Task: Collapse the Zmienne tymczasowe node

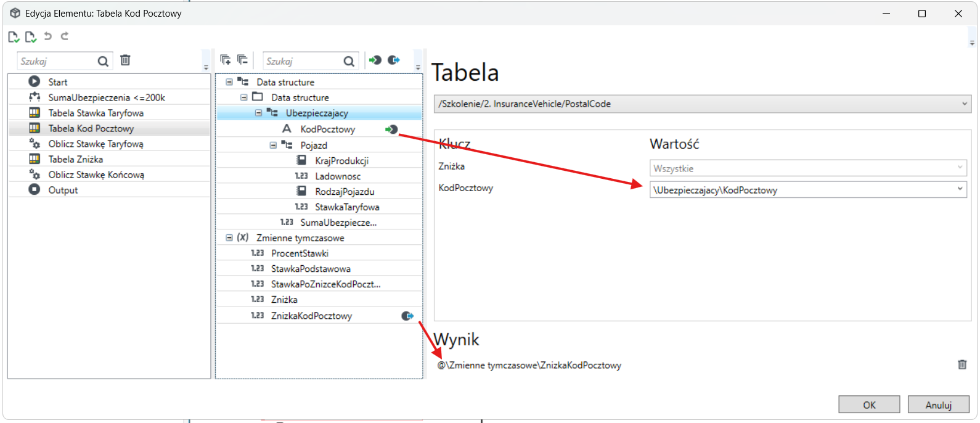Action: (x=229, y=238)
